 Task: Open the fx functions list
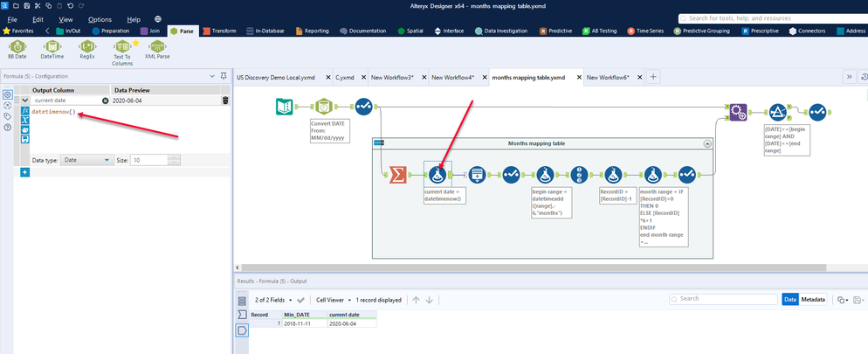point(25,111)
